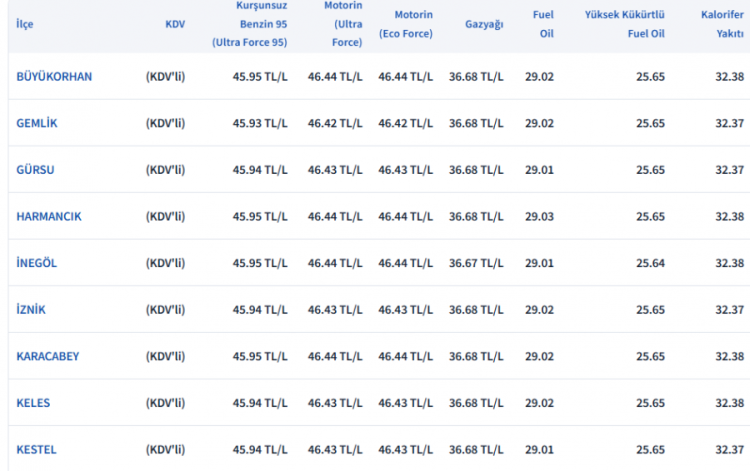Screen dimensions: 750x471
Task: Click the GÜRSU district link
Action: coord(35,170)
